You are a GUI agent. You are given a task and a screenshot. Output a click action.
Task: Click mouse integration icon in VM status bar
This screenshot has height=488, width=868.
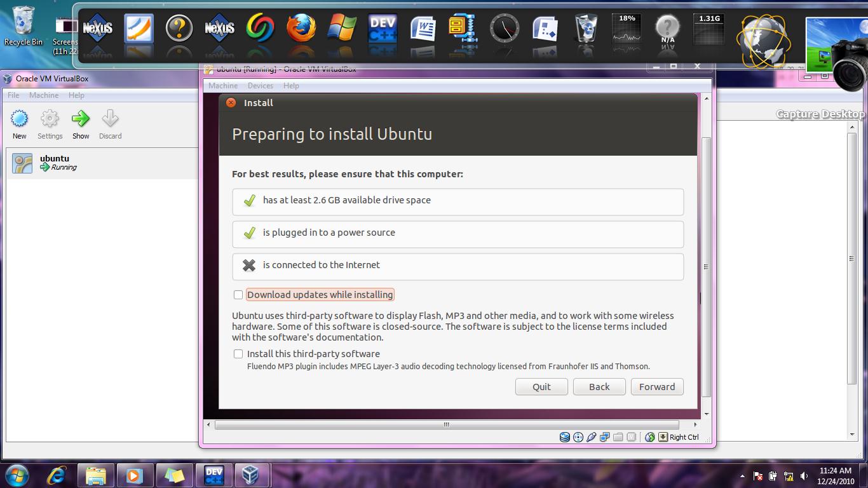click(649, 437)
